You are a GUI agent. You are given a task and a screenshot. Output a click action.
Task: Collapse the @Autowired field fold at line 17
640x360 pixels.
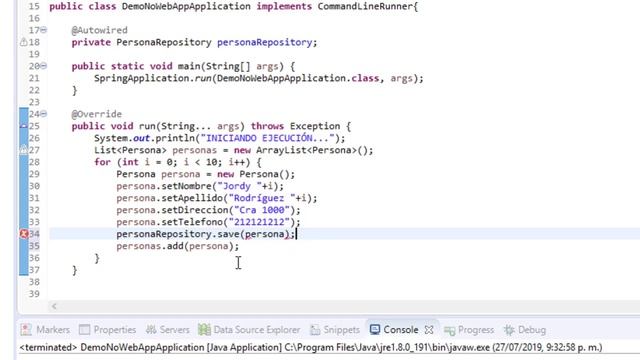[43, 30]
